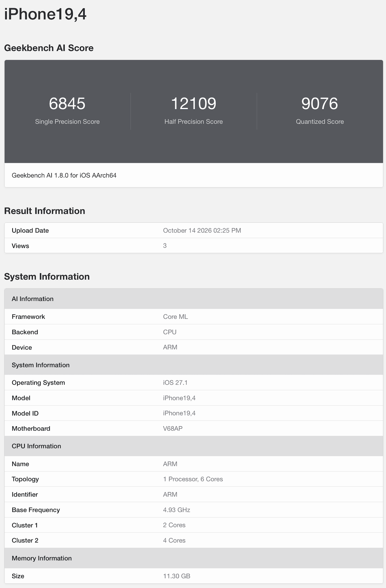Click the Half Precision Score label
Image resolution: width=386 pixels, height=588 pixels.
194,122
